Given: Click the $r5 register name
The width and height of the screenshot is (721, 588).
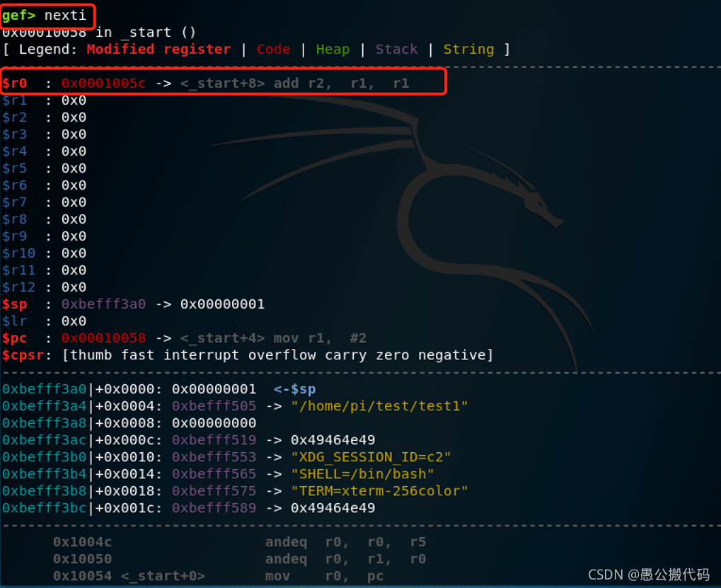Looking at the screenshot, I should click(x=15, y=168).
